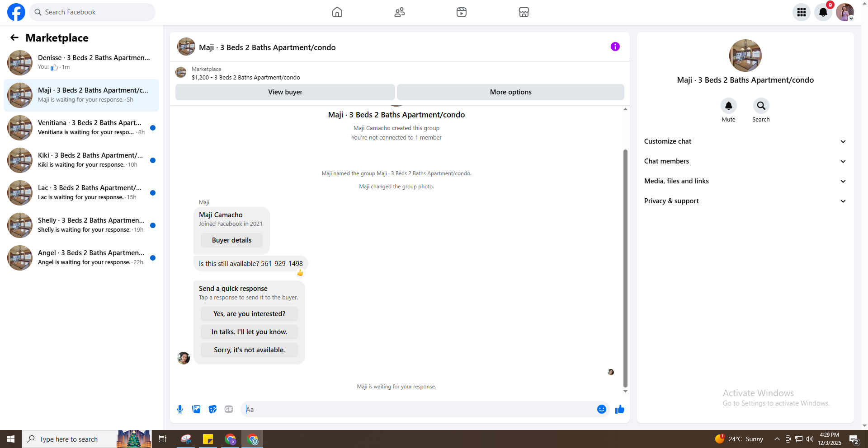Screen dimensions: 868x448
Task: Click the scroll-up arrow of chat scrollbar
Action: click(625, 109)
